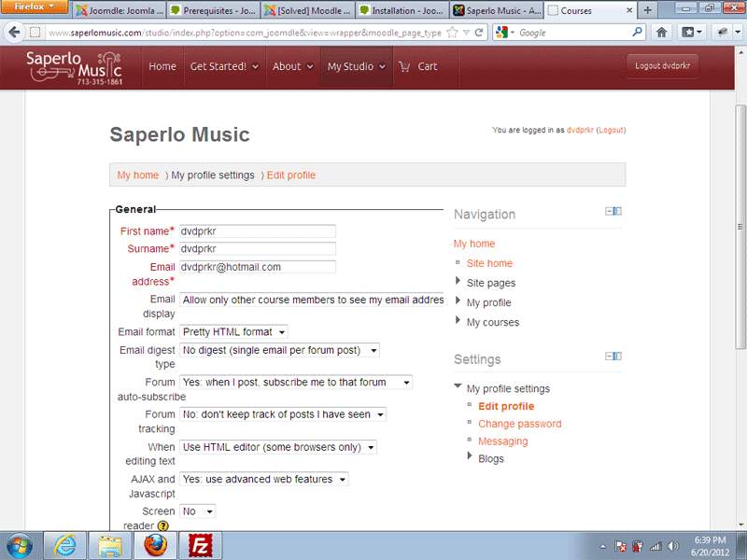This screenshot has width=747, height=560.
Task: Launch FileZilla from the taskbar
Action: (199, 545)
